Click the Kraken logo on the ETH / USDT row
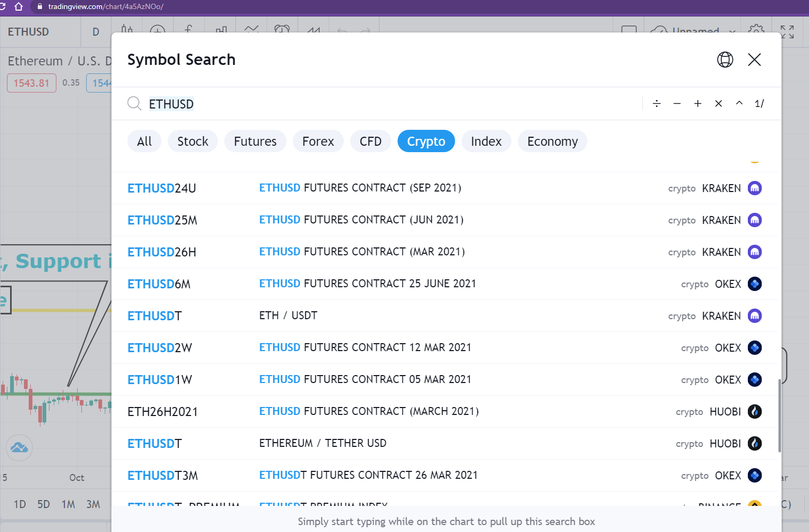 pyautogui.click(x=755, y=315)
